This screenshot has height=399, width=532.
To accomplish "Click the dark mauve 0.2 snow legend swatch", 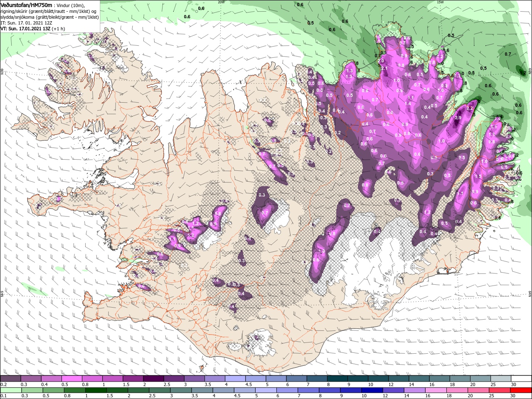I will 10,379.
